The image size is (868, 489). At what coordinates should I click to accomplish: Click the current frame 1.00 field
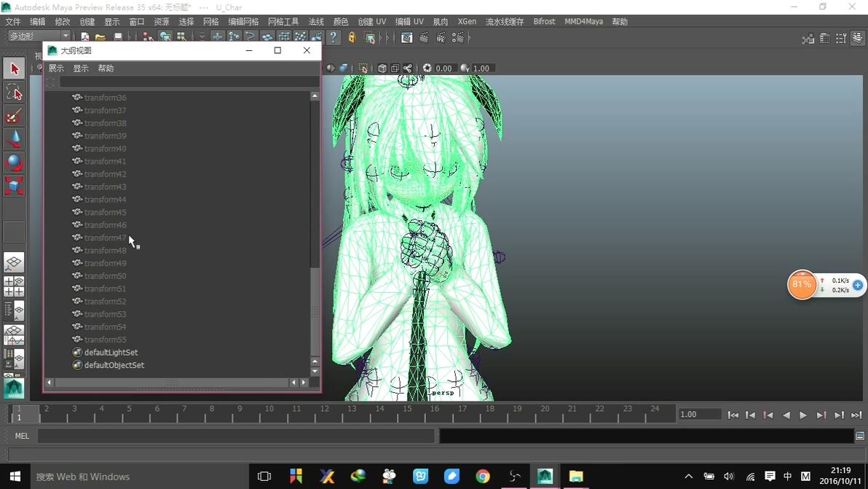pyautogui.click(x=700, y=414)
